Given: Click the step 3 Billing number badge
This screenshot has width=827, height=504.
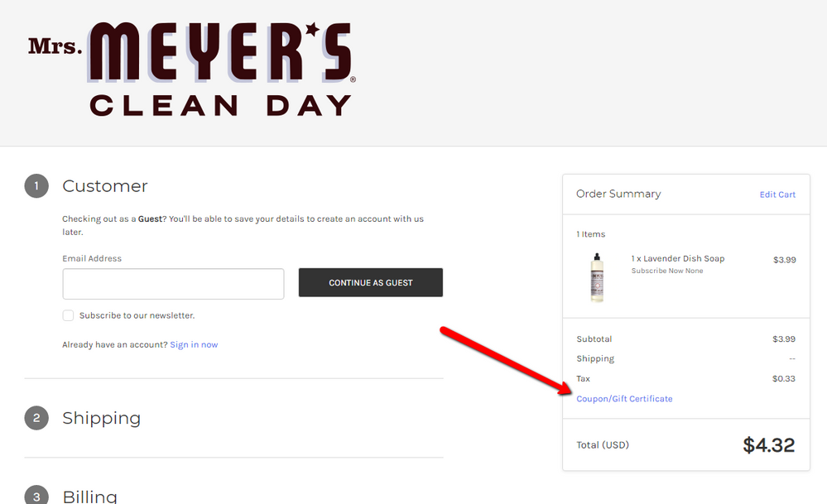Looking at the screenshot, I should 36,496.
